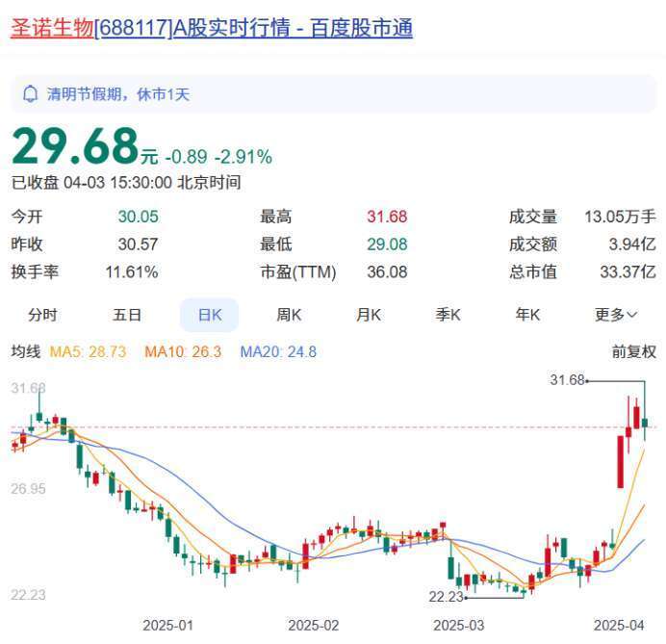Viewport: 666px width, 644px height.
Task: Click the MA20: 24.8 indicator label
Action: 278,351
